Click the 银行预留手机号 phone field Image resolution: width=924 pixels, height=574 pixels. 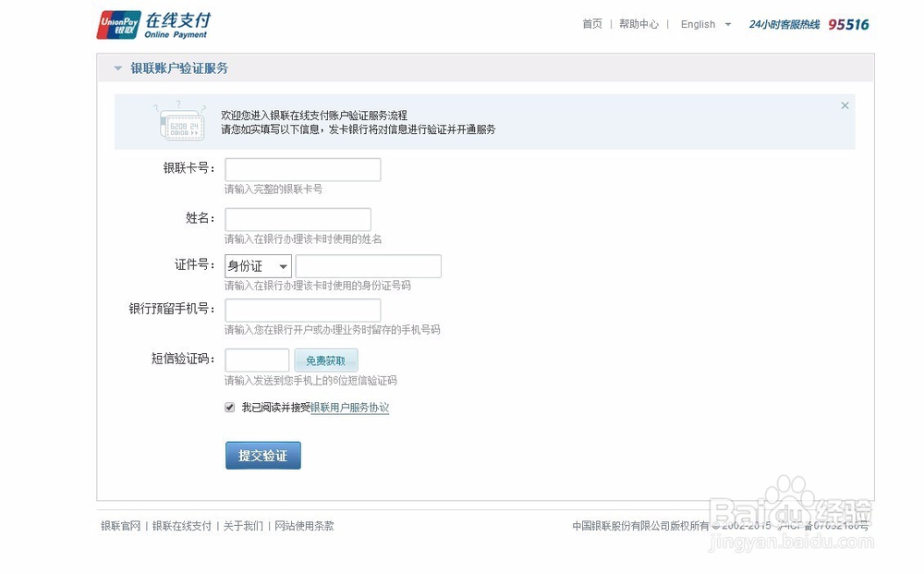pyautogui.click(x=302, y=311)
